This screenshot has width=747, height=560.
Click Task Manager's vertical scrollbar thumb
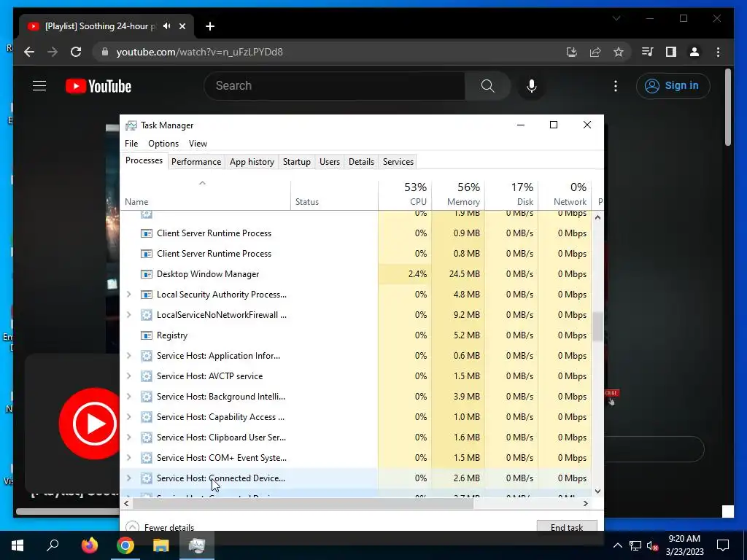[597, 327]
